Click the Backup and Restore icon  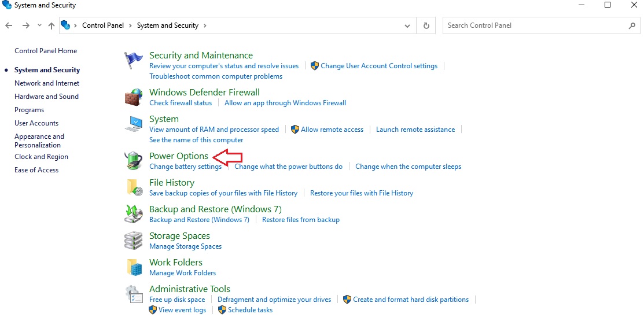click(x=133, y=214)
